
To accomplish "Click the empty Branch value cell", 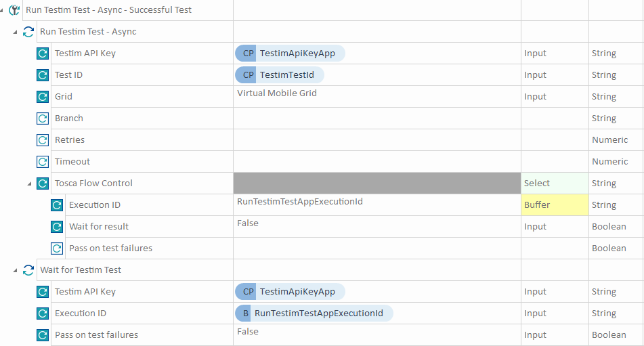I will tap(377, 118).
